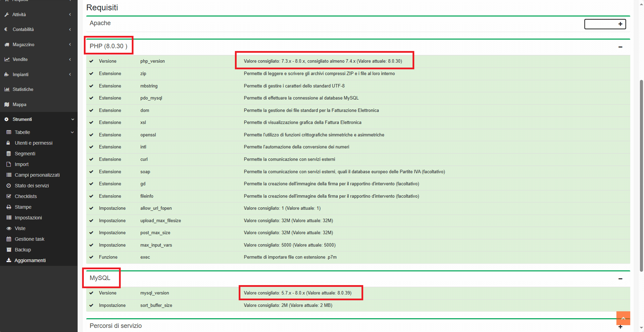Click the allow_url_fopen setting name
The width and height of the screenshot is (644, 332).
(156, 208)
